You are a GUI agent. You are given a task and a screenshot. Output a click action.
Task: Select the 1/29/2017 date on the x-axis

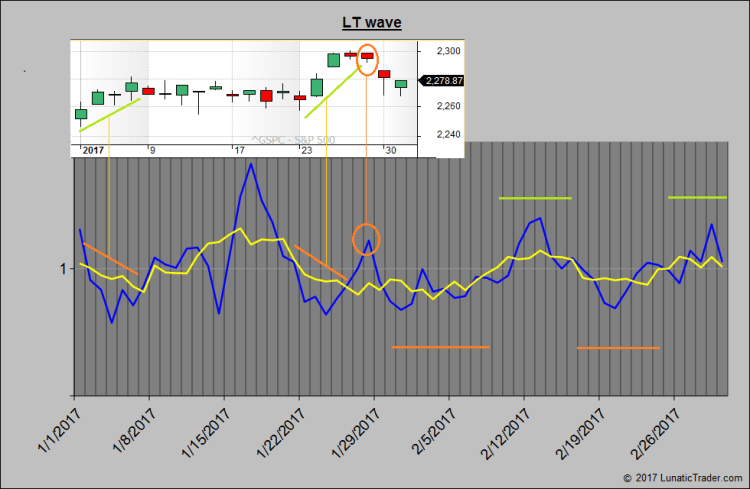click(x=352, y=426)
